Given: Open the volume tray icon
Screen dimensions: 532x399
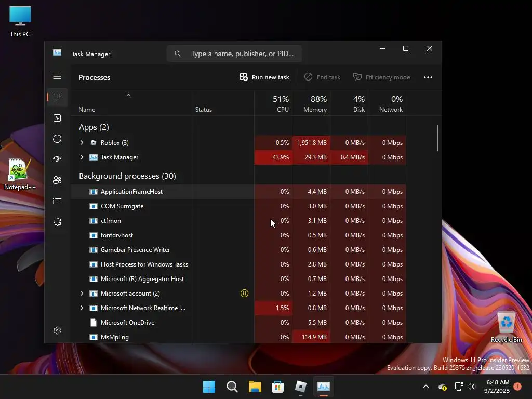Looking at the screenshot, I should click(471, 387).
